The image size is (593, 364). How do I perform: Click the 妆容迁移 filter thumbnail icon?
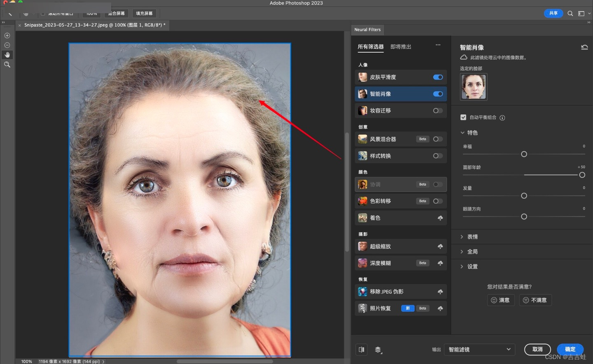pyautogui.click(x=362, y=110)
